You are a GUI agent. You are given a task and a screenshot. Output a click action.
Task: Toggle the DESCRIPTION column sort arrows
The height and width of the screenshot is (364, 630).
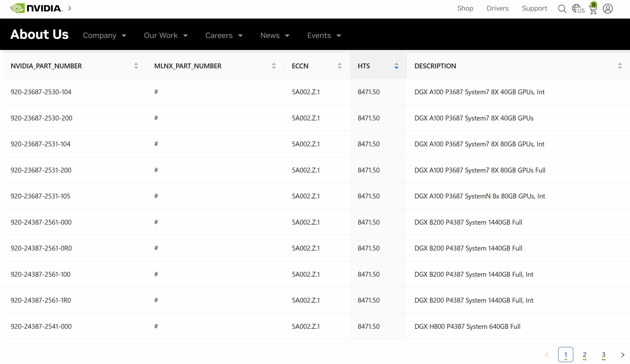[x=620, y=66]
